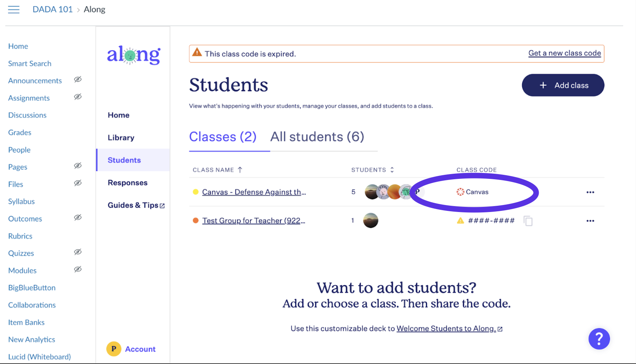This screenshot has width=636, height=364.
Task: Click DADA 101 breadcrumb link
Action: point(53,10)
